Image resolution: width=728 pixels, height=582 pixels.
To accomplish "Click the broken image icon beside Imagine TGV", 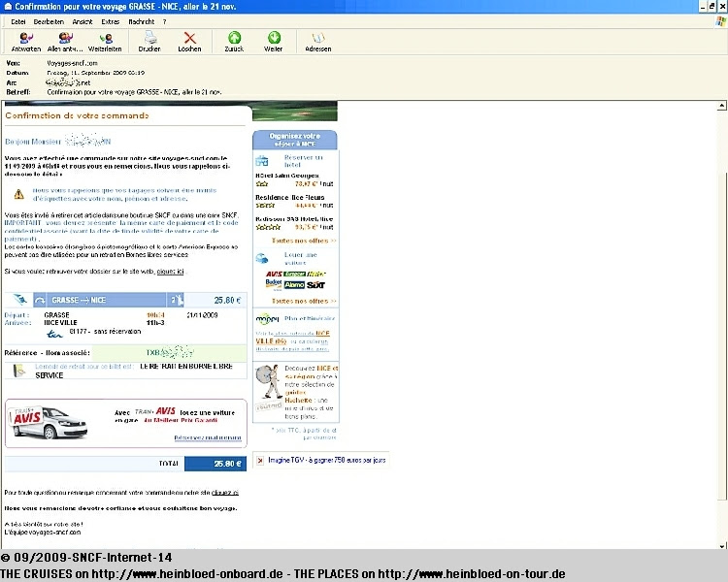I will (260, 461).
